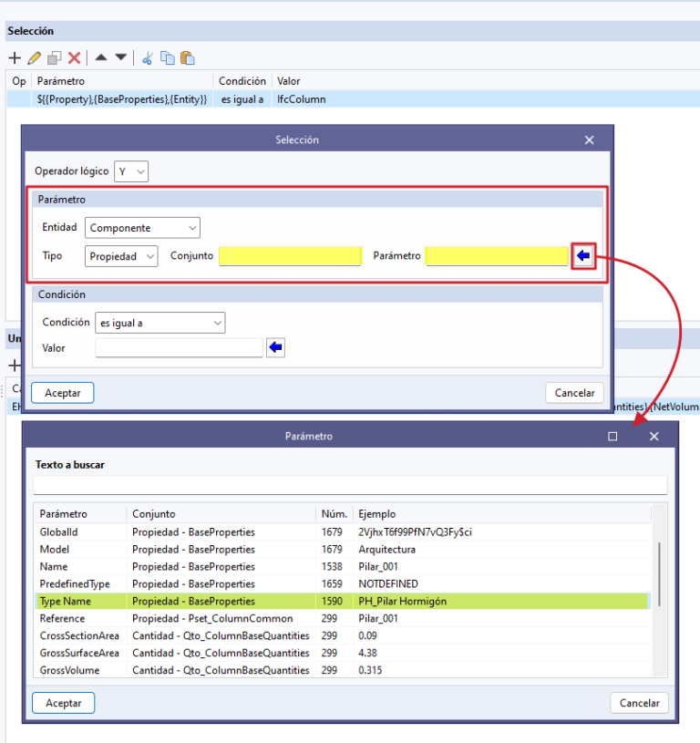Click Aceptar in the Parámetro dialog
700x743 pixels.
64,703
